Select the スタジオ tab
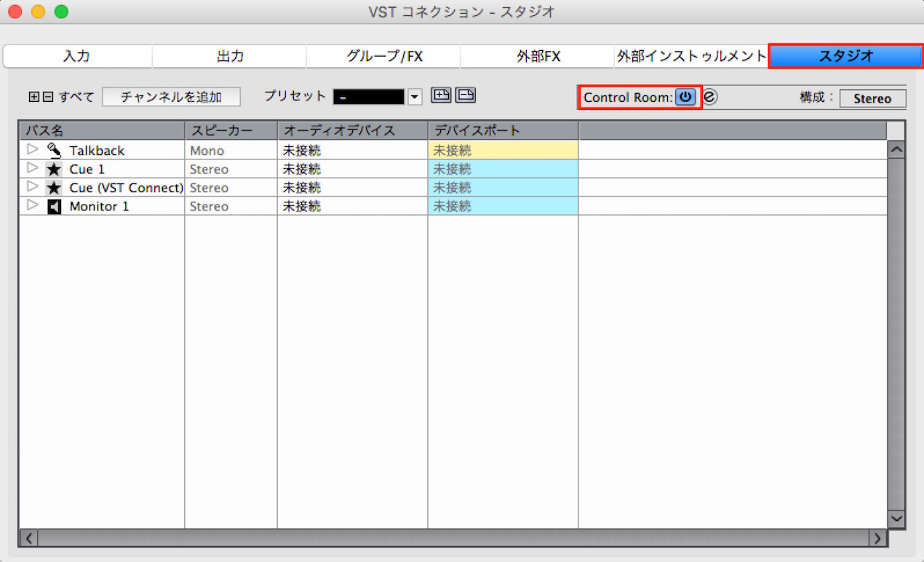The width and height of the screenshot is (924, 562). click(845, 56)
